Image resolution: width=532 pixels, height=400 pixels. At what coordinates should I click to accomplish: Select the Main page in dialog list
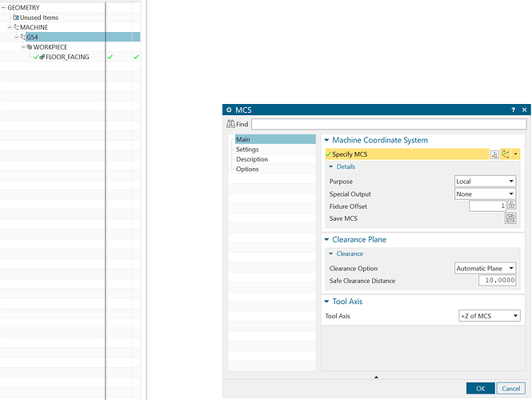[x=275, y=139]
